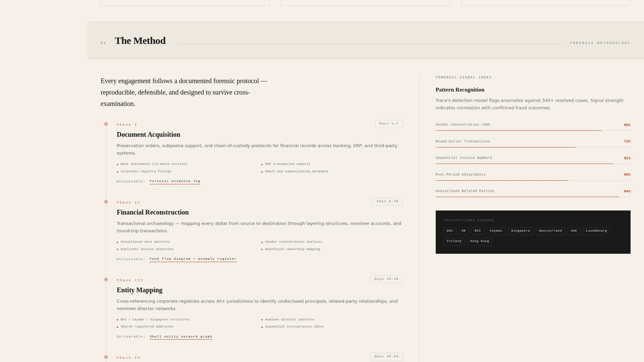
Task: Click the Forensic Signal Index label
Action: point(464,77)
